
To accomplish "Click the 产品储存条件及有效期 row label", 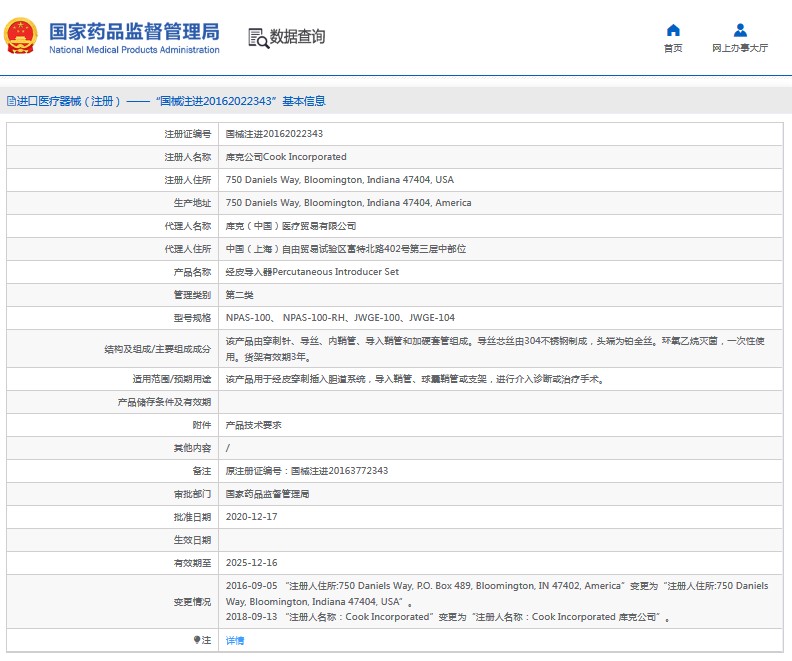I will [x=164, y=402].
